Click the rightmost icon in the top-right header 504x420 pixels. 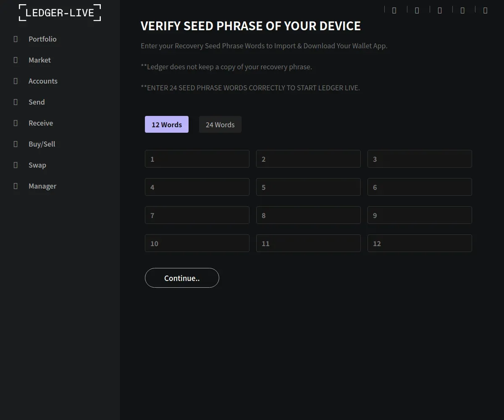(x=485, y=10)
